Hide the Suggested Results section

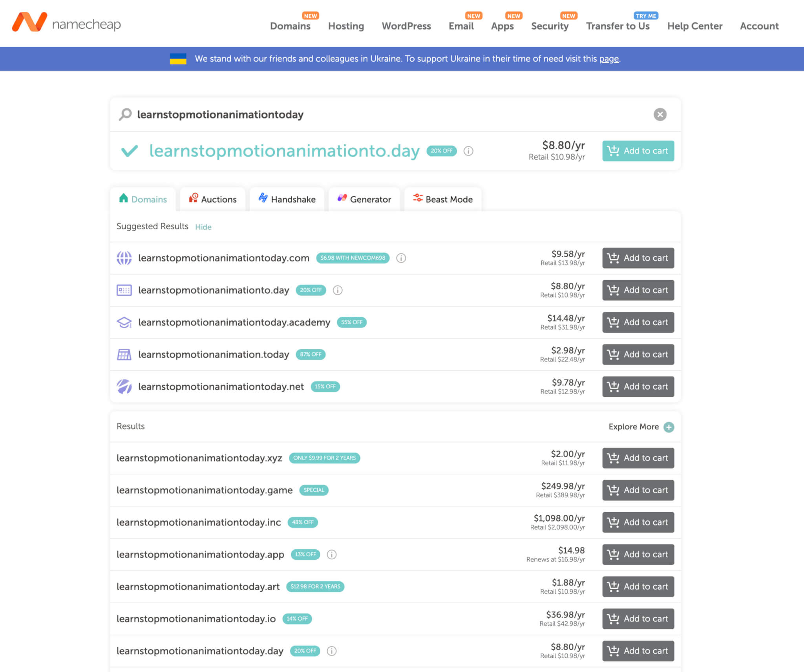click(x=203, y=227)
